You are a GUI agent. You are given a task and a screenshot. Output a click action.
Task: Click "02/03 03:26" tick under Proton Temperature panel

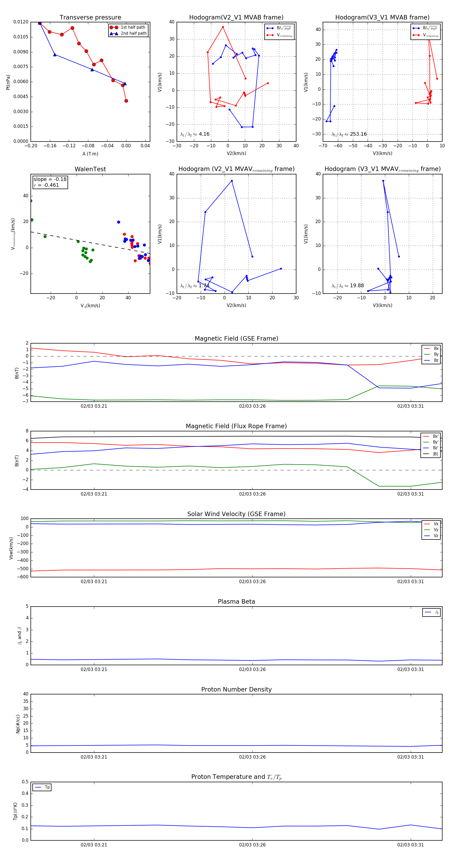pos(252,845)
